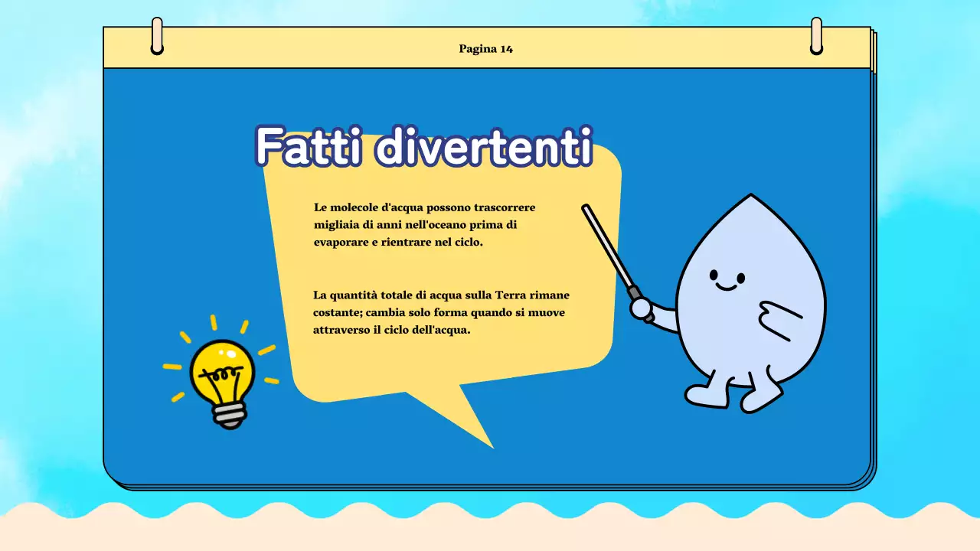Select the paragraph about water molecules in the ocean
This screenshot has width=980, height=551.
(x=423, y=224)
